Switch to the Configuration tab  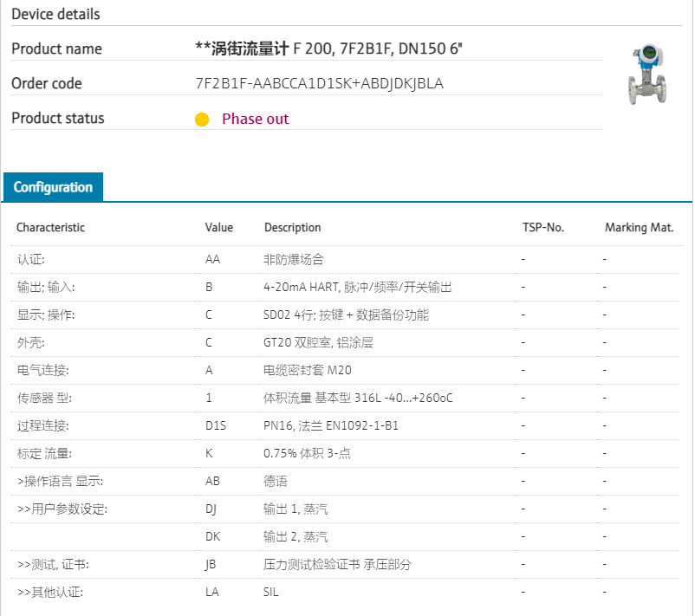point(53,187)
